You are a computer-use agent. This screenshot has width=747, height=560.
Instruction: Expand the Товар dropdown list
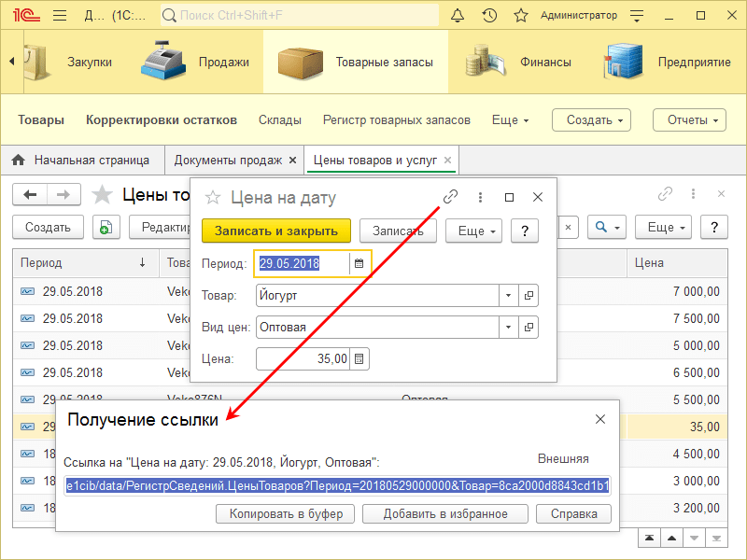[508, 295]
